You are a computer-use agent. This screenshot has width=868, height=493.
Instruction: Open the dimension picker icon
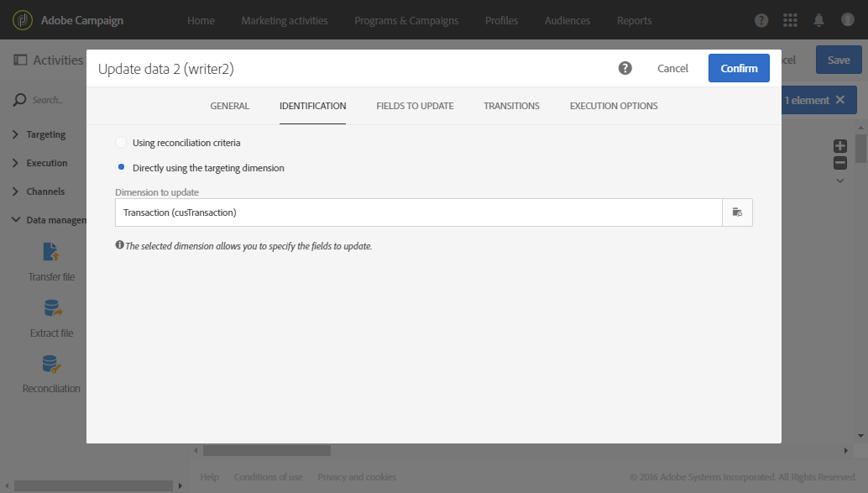(737, 212)
